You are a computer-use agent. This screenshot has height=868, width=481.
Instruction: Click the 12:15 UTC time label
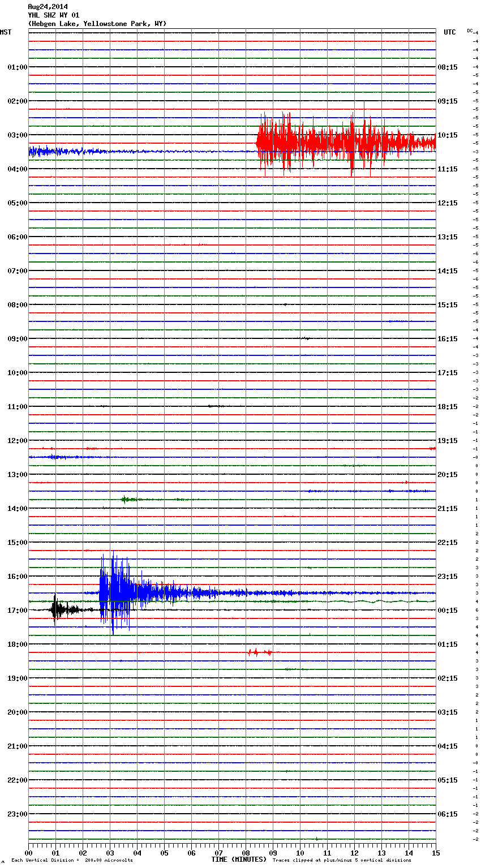(448, 203)
